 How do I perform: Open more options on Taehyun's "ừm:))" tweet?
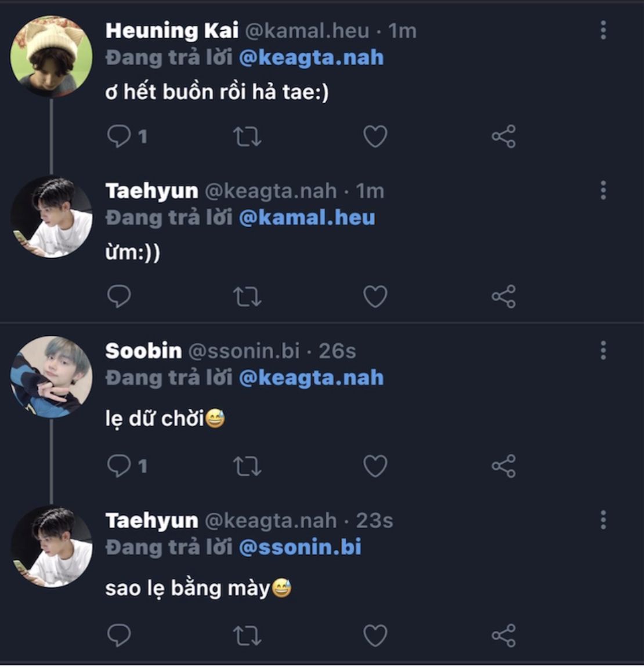(x=603, y=190)
